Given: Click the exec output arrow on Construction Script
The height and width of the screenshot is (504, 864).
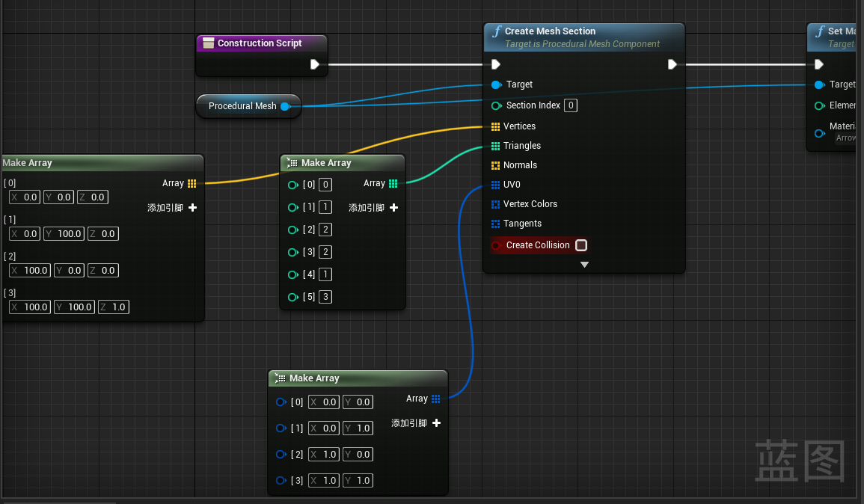Looking at the screenshot, I should pyautogui.click(x=315, y=64).
